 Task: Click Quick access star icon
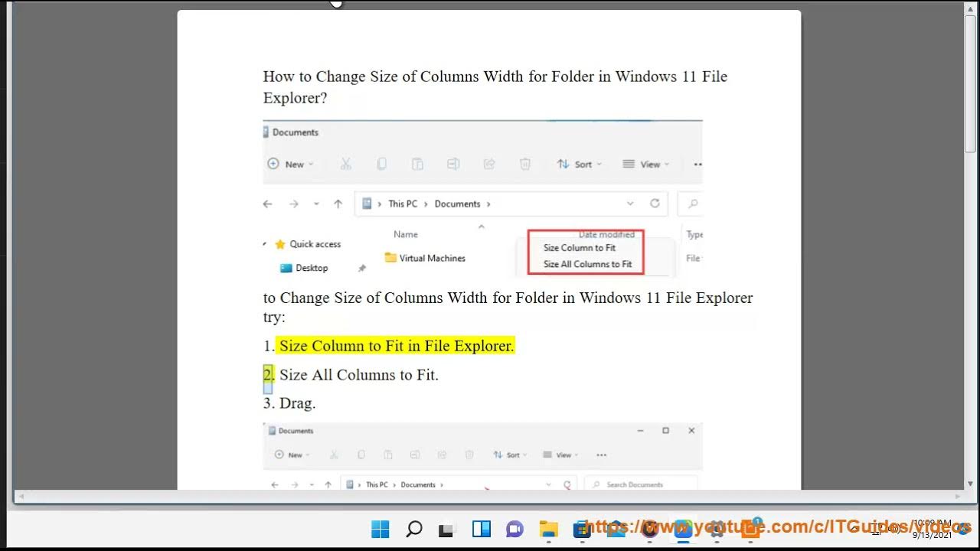(x=280, y=244)
